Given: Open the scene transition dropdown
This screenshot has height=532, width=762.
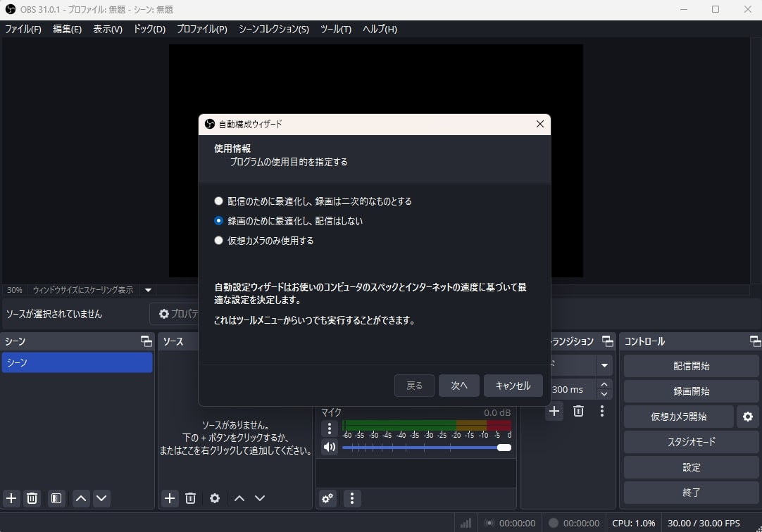Looking at the screenshot, I should 603,365.
